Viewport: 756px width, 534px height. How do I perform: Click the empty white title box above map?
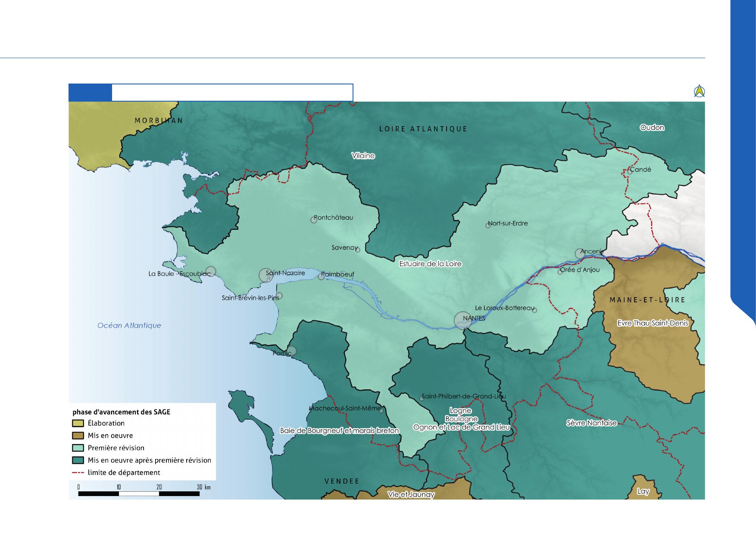tap(232, 93)
